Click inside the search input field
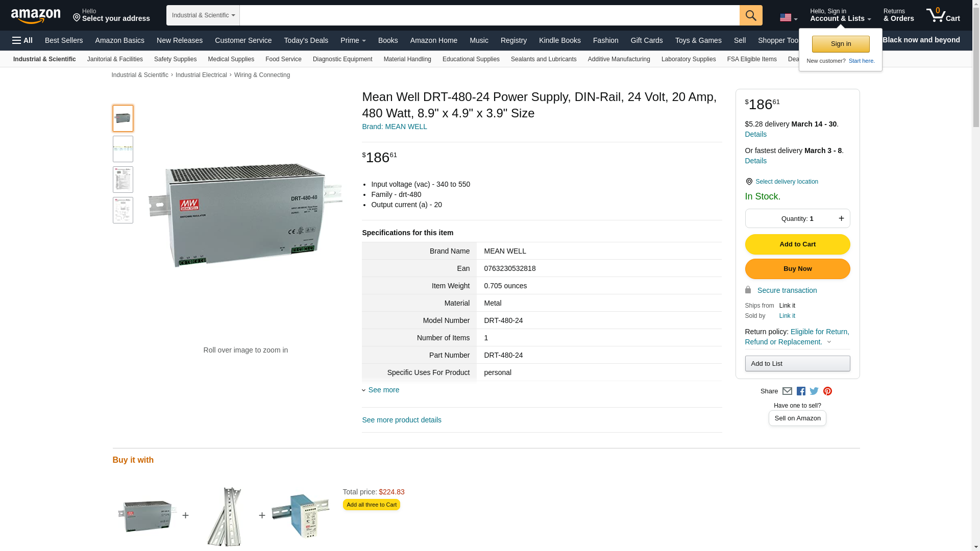 click(489, 15)
